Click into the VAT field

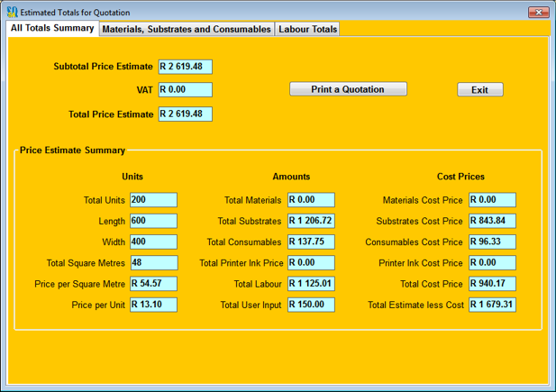[185, 90]
